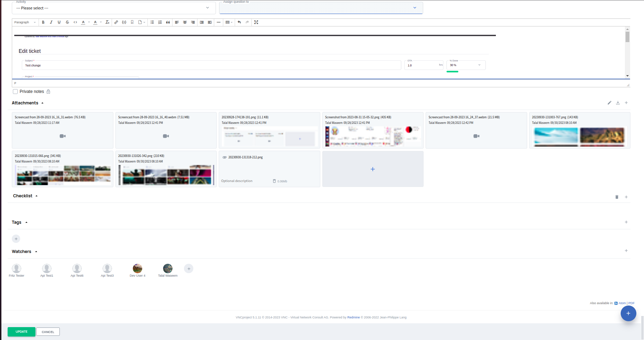Open the Paragraph format dropdown
The width and height of the screenshot is (644, 340).
point(25,22)
